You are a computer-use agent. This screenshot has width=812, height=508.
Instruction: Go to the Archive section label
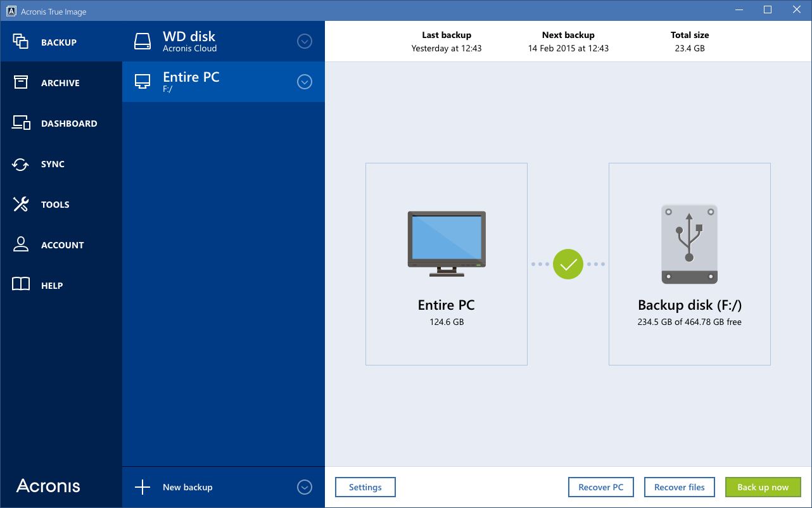(60, 83)
